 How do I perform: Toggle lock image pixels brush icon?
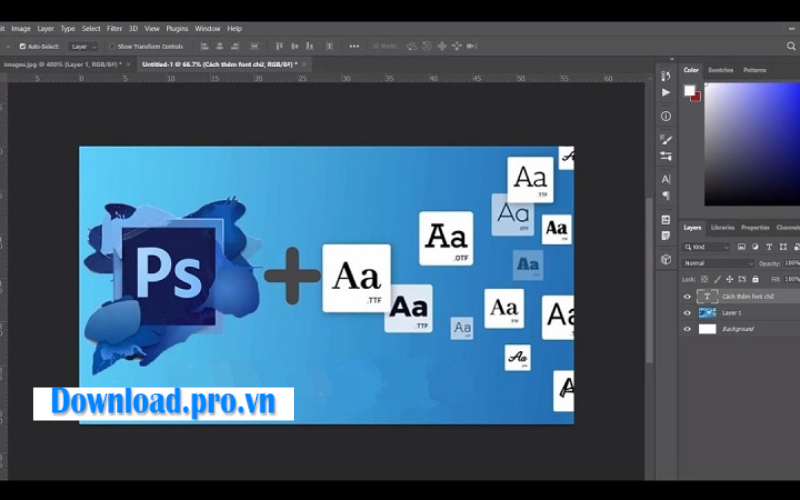click(x=717, y=279)
